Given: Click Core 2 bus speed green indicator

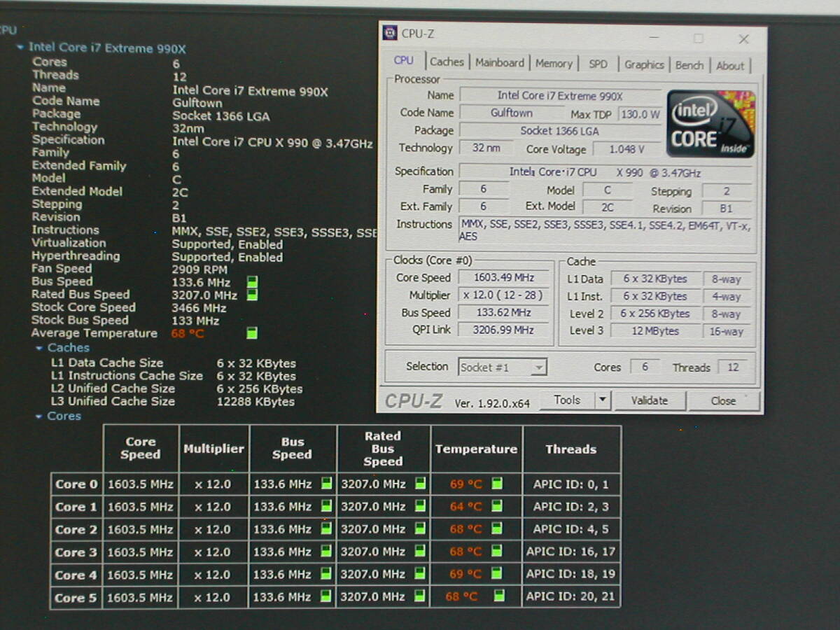Looking at the screenshot, I should point(326,529).
